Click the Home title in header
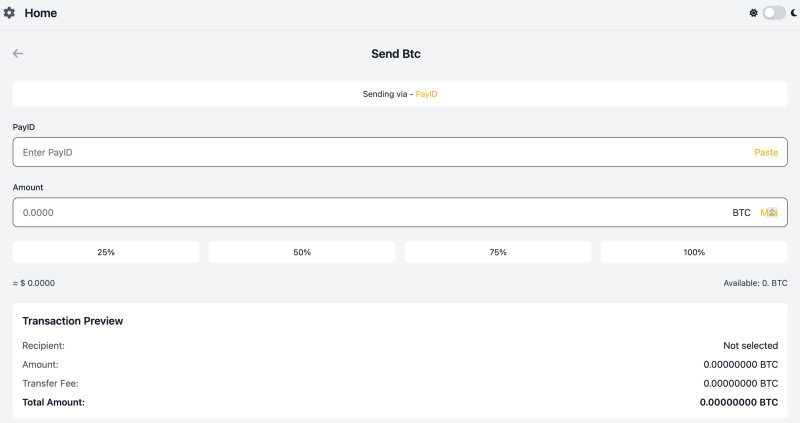This screenshot has height=423, width=800. (x=41, y=13)
